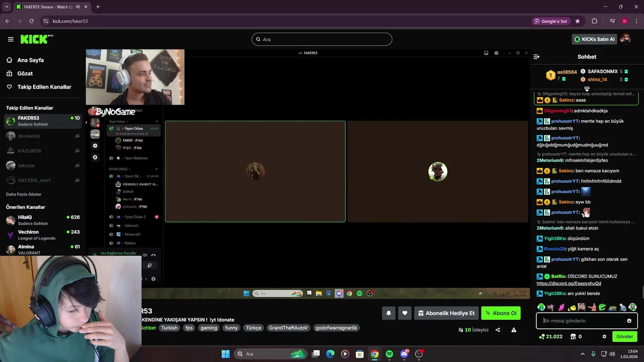The height and width of the screenshot is (362, 644).
Task: Collapse the chat panel arrow icon
Action: 536,57
